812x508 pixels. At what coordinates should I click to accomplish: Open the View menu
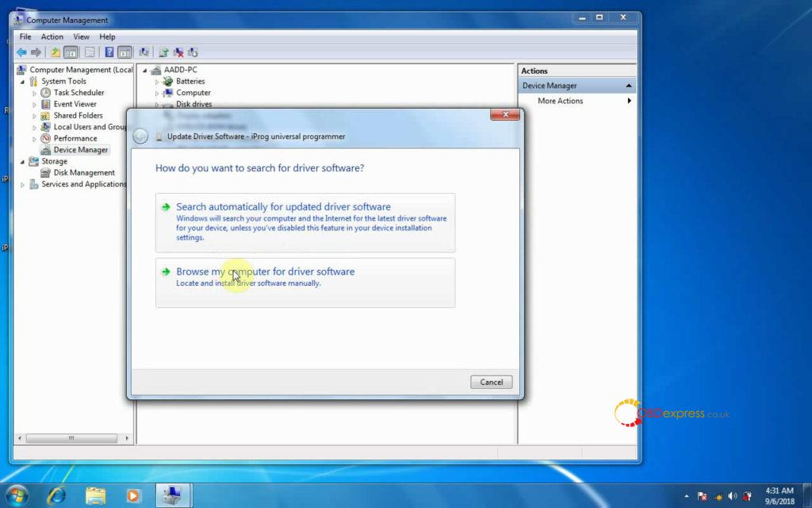[x=82, y=37]
